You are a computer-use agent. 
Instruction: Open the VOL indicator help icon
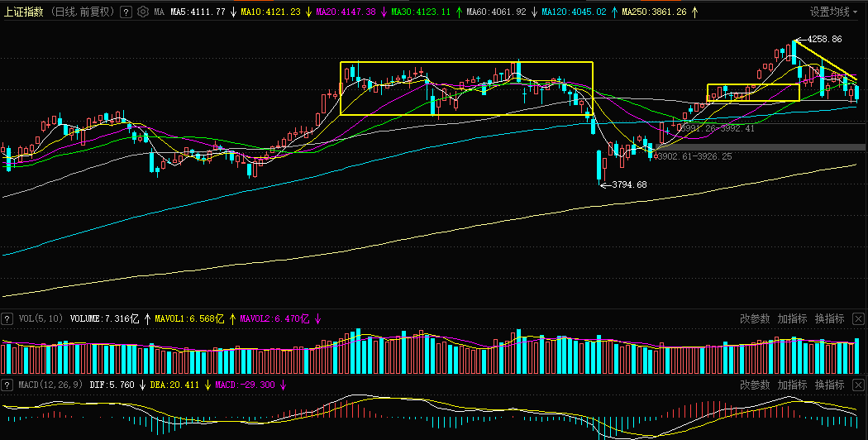point(7,318)
